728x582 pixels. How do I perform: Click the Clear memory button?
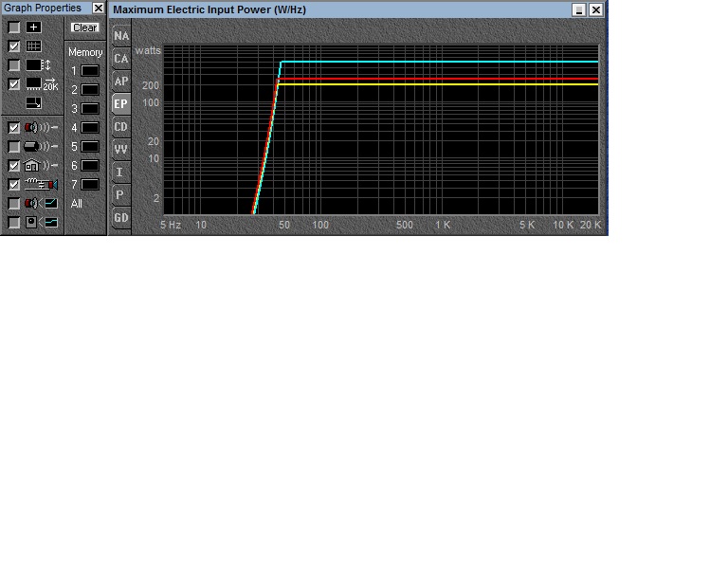[x=85, y=27]
